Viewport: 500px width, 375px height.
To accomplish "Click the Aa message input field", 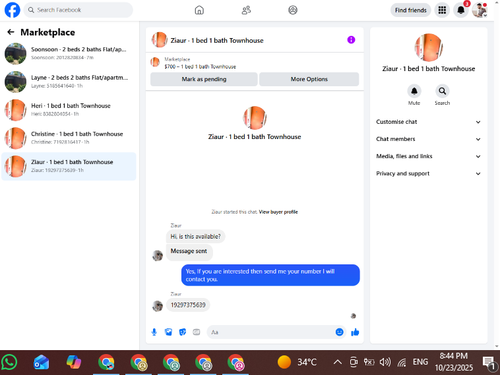I will (x=270, y=332).
